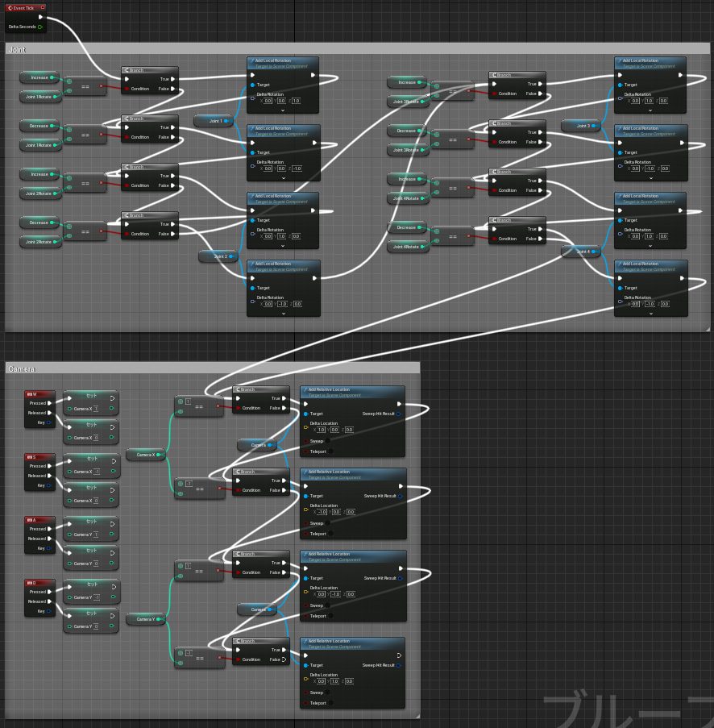Screen dimensions: 714x728
Task: Select equals node comparing Decrease and Joint 4Rotate
Action: [452, 237]
